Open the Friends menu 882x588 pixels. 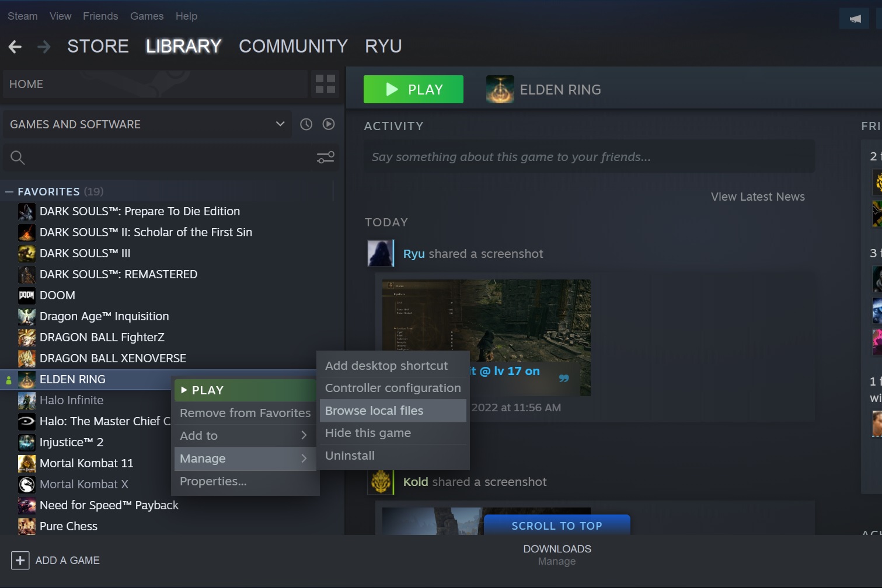[100, 16]
